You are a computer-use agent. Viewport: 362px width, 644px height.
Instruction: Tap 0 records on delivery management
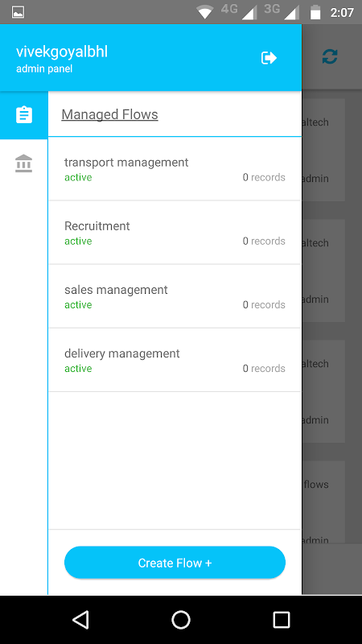pyautogui.click(x=264, y=369)
